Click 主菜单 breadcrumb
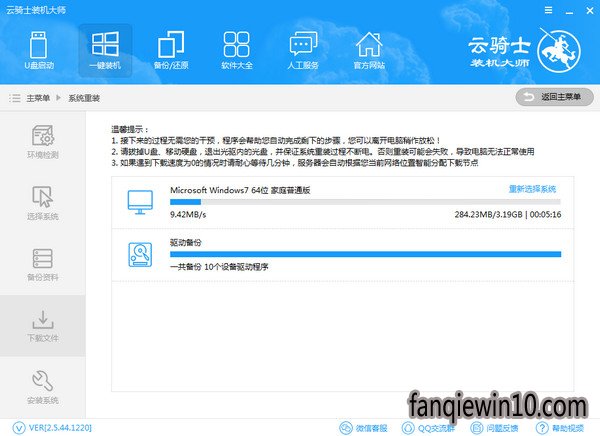This screenshot has height=436, width=600. 38,98
